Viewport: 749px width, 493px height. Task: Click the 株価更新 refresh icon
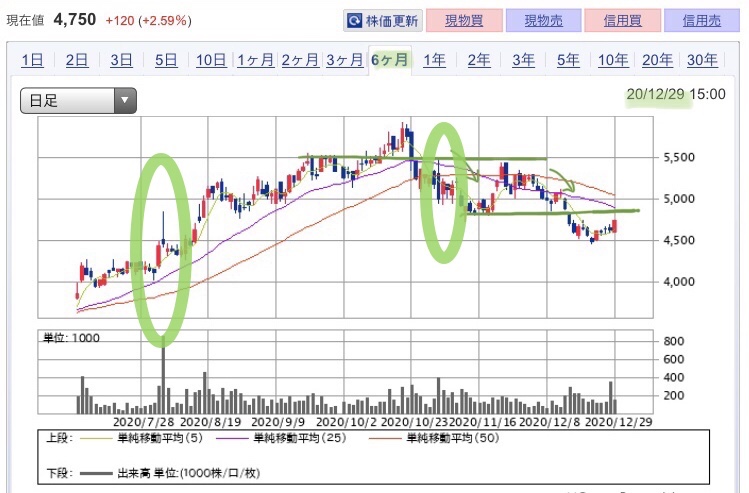354,21
